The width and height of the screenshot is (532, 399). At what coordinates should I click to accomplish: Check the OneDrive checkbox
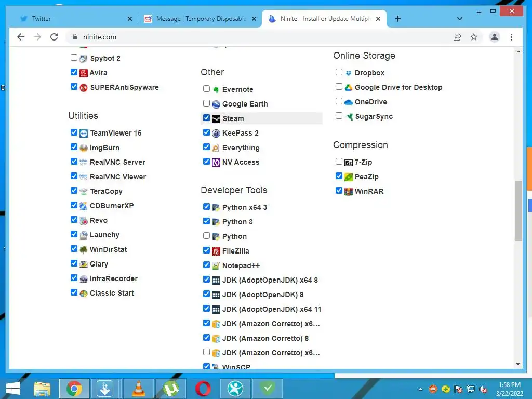click(x=339, y=101)
